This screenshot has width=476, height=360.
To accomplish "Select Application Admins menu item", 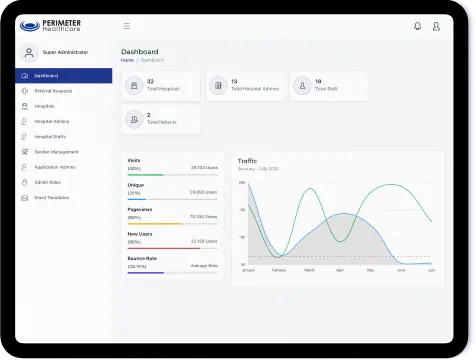I will (64, 167).
